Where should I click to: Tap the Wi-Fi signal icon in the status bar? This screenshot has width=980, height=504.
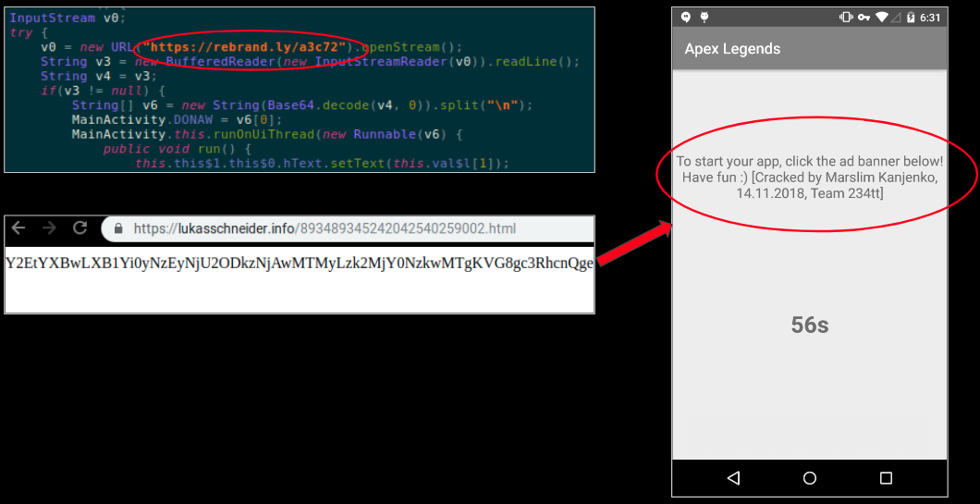pyautogui.click(x=882, y=18)
